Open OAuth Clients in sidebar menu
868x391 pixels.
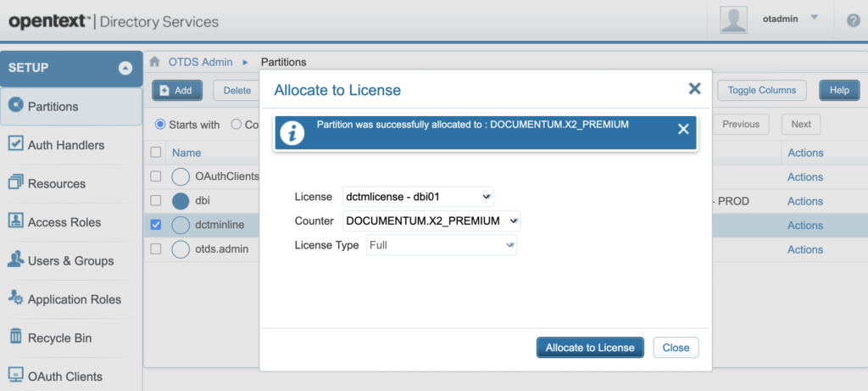(64, 376)
